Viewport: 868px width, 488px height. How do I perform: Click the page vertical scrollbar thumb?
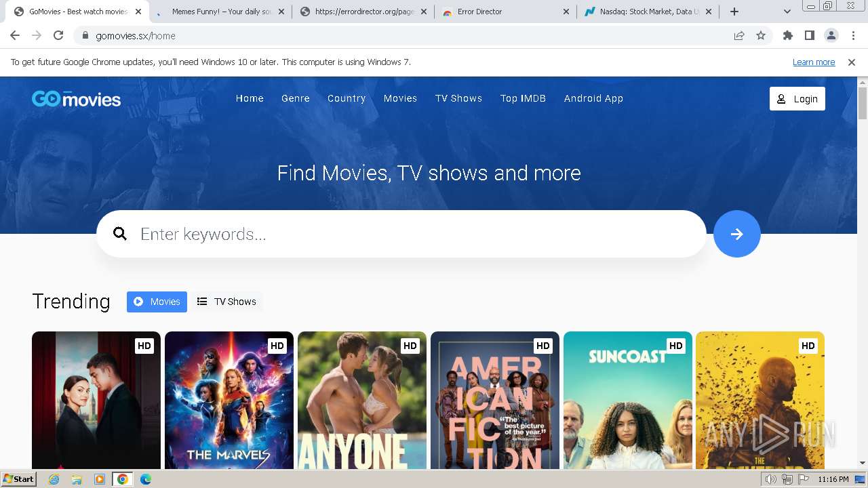(x=863, y=103)
